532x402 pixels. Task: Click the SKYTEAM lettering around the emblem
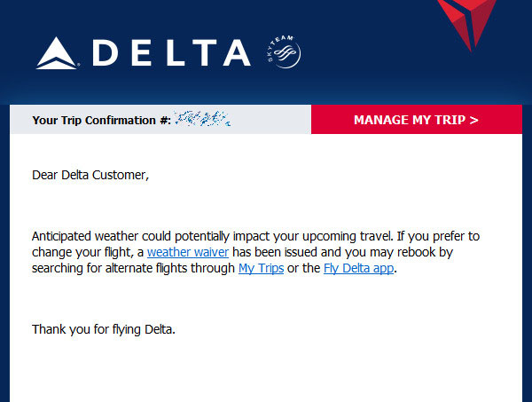279,46
